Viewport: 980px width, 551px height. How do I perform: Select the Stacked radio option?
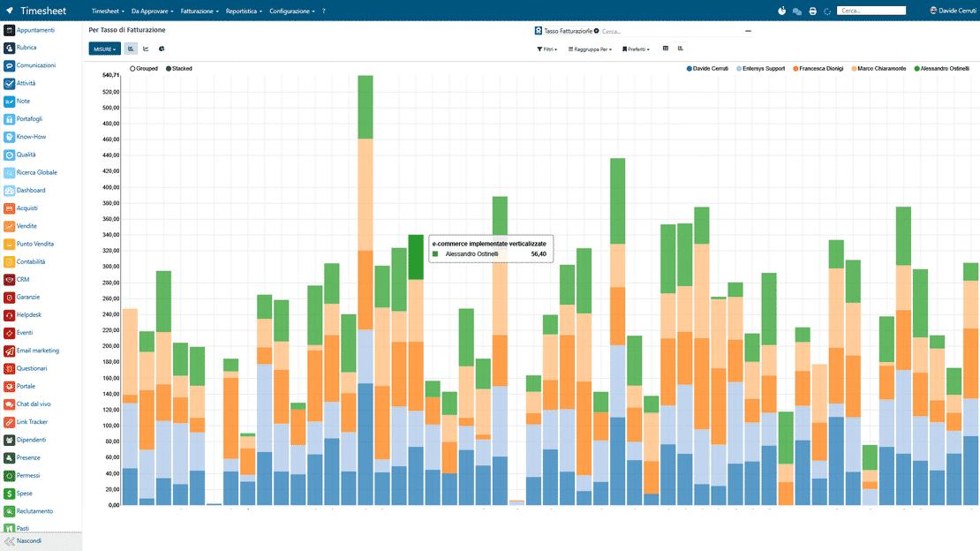pos(178,69)
